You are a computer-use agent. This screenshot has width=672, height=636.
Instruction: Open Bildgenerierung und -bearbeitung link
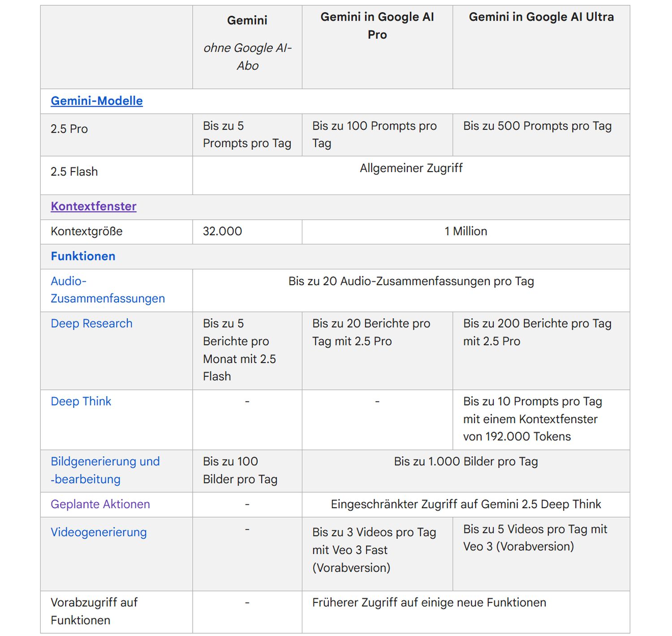(x=105, y=470)
